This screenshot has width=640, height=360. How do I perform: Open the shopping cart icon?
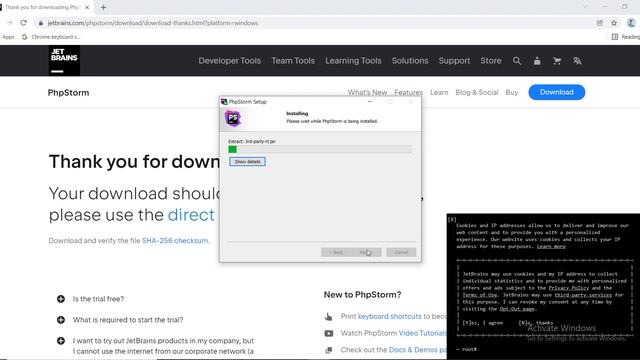tap(557, 61)
